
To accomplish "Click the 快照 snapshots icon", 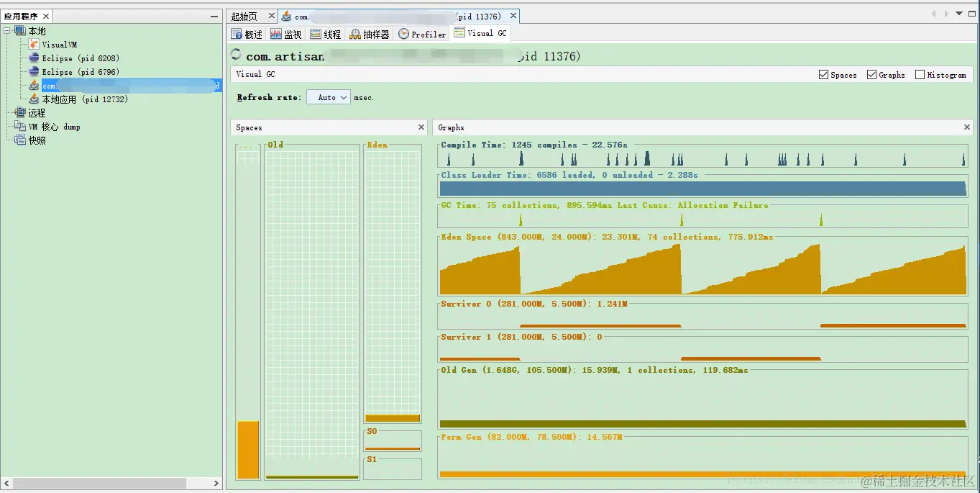I will [x=20, y=140].
